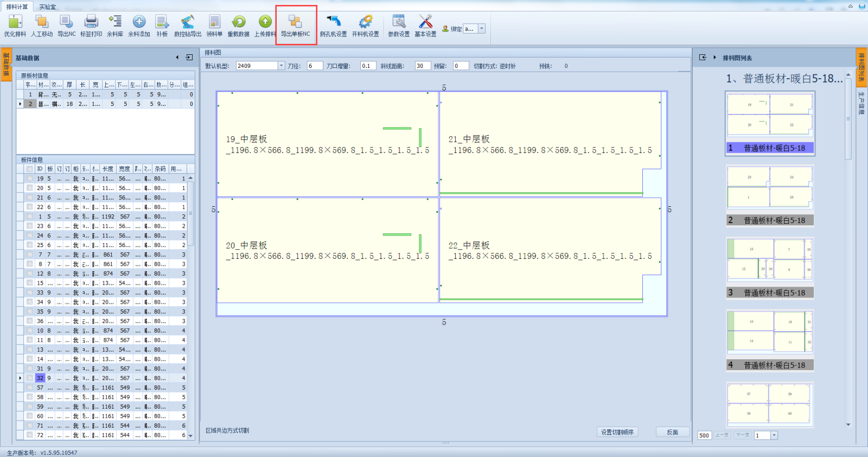
Task: Click the 板件信息 table scroll down arrow
Action: [190, 435]
